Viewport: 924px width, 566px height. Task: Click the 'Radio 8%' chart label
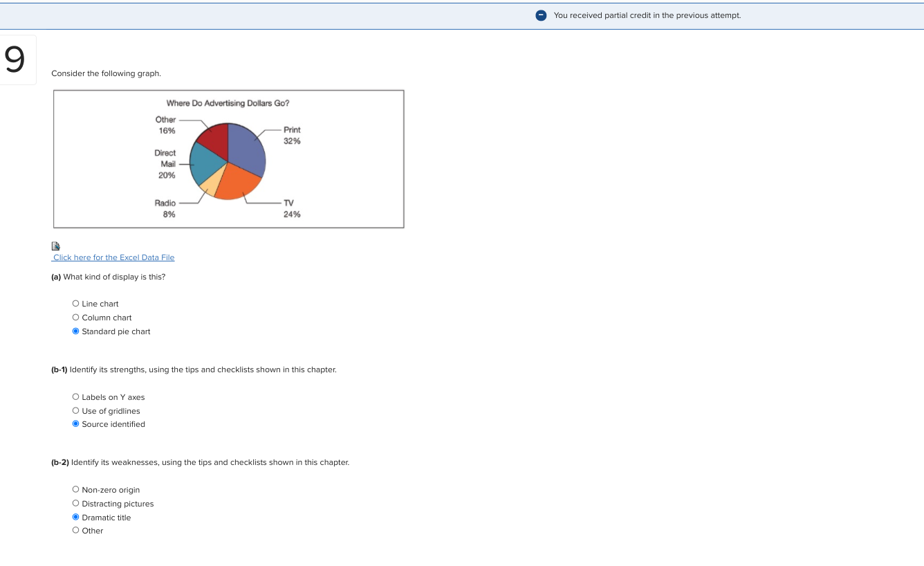click(165, 208)
